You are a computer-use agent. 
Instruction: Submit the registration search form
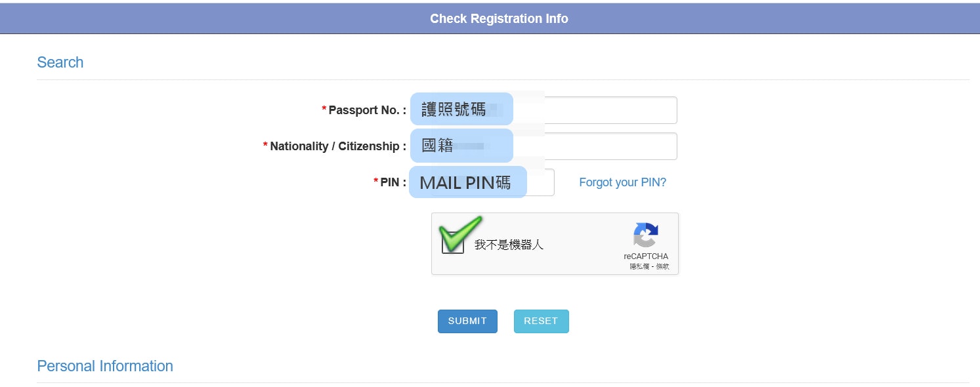click(x=467, y=321)
